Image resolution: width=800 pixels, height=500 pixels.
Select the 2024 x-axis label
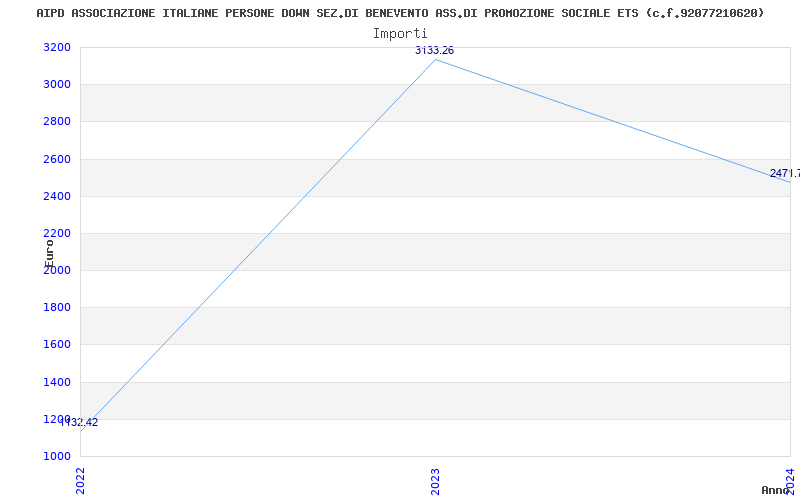pos(790,480)
